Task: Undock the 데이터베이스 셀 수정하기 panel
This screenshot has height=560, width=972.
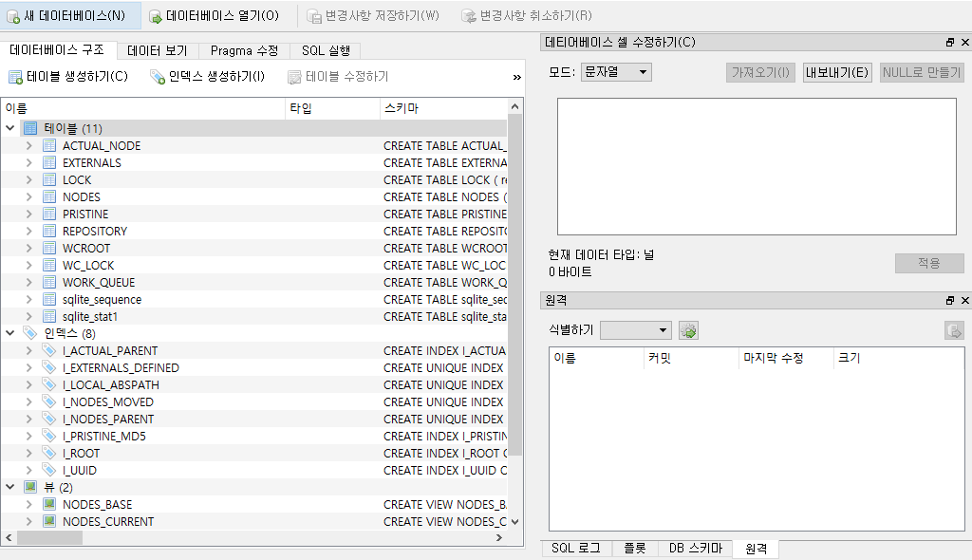Action: (x=949, y=42)
